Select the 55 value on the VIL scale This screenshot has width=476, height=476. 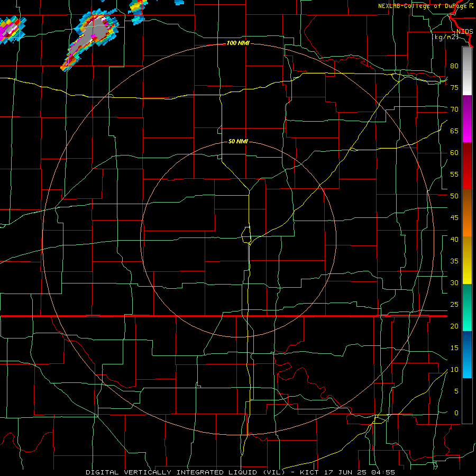coord(454,174)
